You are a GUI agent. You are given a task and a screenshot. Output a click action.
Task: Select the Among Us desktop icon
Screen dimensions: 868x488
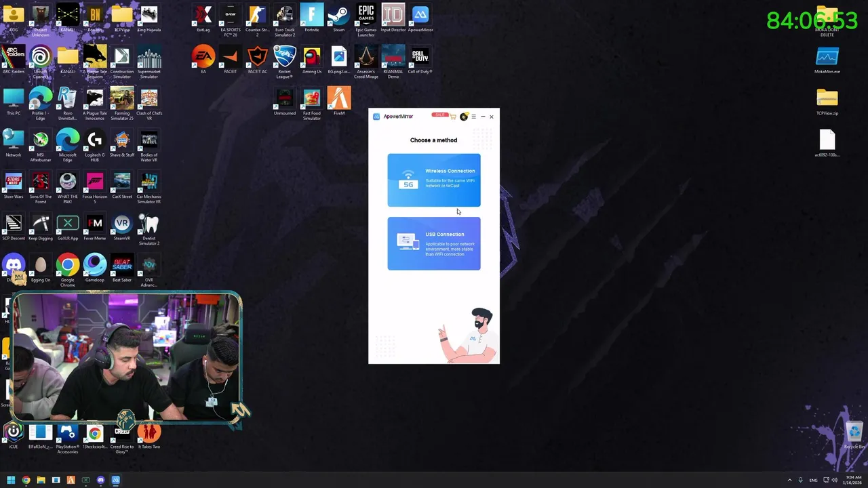pos(312,60)
